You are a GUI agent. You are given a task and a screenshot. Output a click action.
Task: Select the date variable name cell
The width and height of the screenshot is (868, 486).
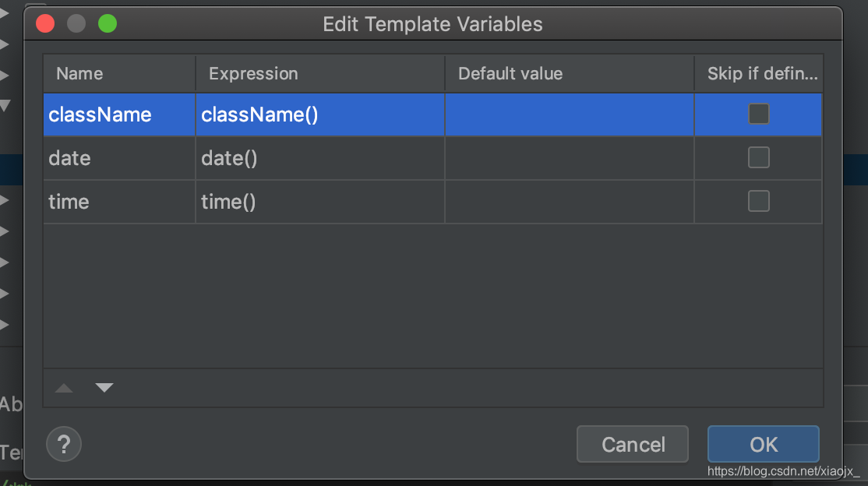click(x=119, y=158)
